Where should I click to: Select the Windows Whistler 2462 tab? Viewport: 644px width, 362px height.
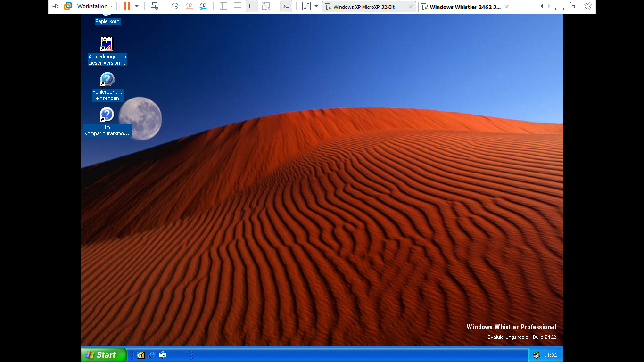click(x=465, y=7)
